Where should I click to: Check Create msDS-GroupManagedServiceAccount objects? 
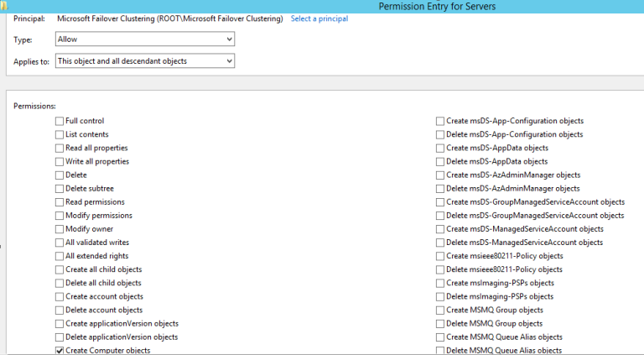pos(440,202)
